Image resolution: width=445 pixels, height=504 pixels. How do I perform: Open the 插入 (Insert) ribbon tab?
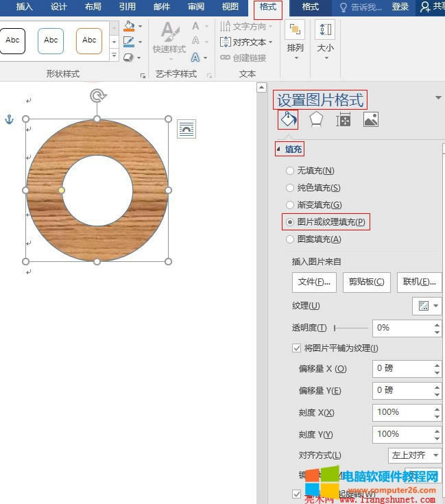24,7
